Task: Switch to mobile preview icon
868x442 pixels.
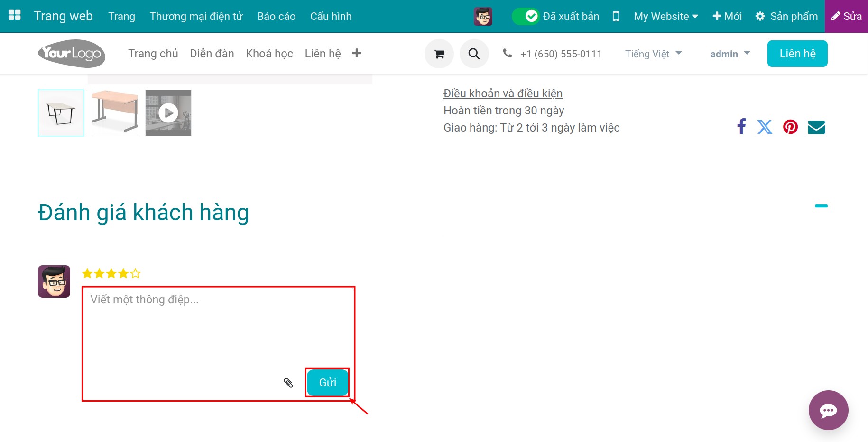Action: tap(616, 16)
